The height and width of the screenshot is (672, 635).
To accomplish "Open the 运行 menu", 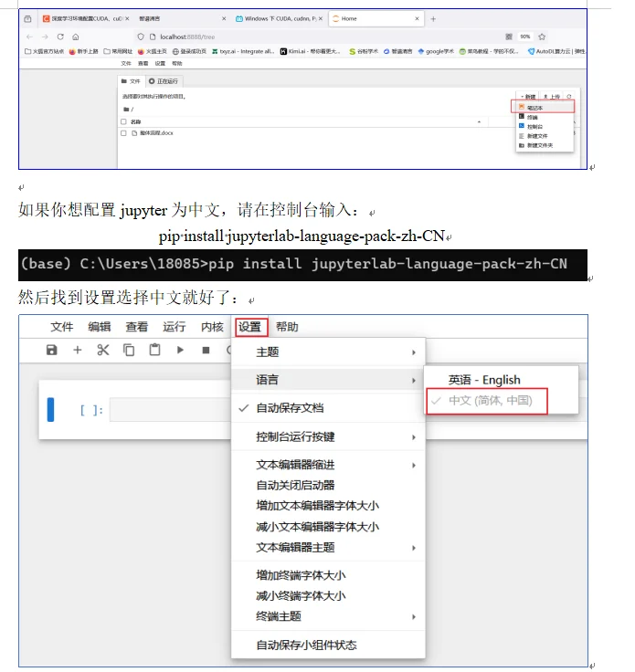I will [x=175, y=327].
